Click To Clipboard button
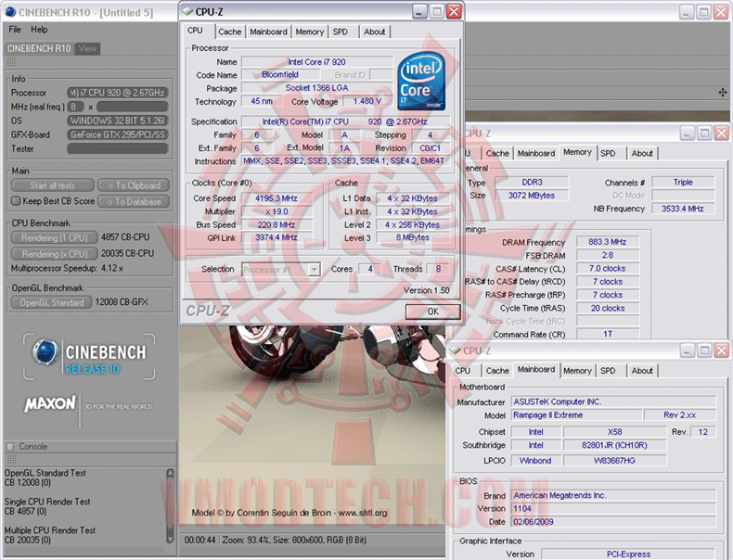This screenshot has height=560, width=733. (134, 185)
